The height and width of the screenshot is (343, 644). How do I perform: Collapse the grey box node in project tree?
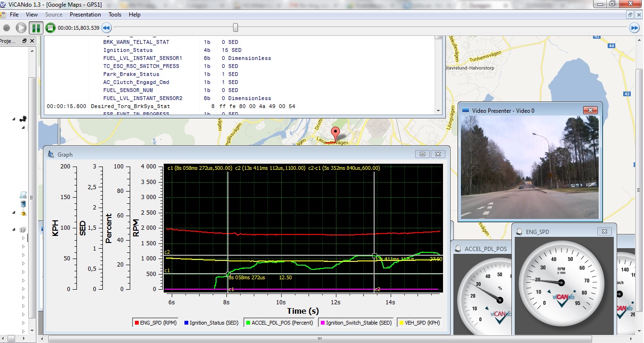[14, 230]
